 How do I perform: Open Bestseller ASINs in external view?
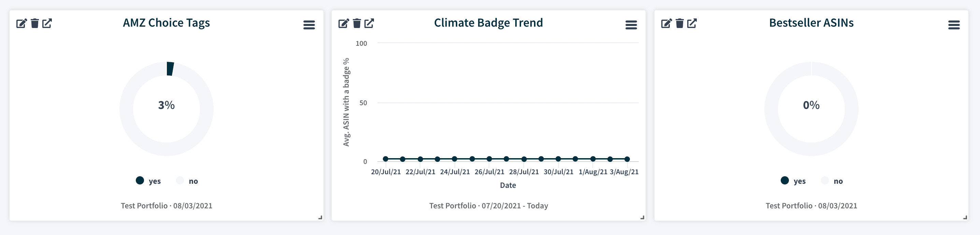point(692,24)
